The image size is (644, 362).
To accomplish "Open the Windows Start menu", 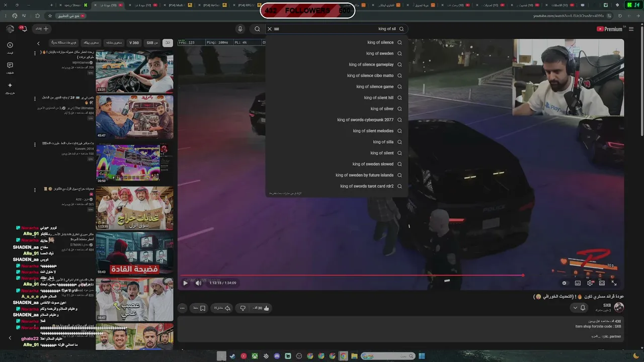I will tap(422, 356).
